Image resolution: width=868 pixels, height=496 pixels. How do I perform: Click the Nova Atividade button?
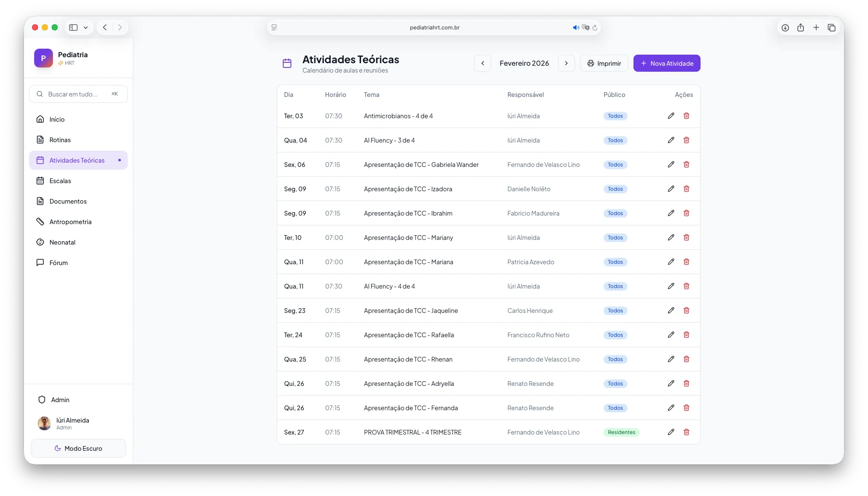tap(667, 63)
